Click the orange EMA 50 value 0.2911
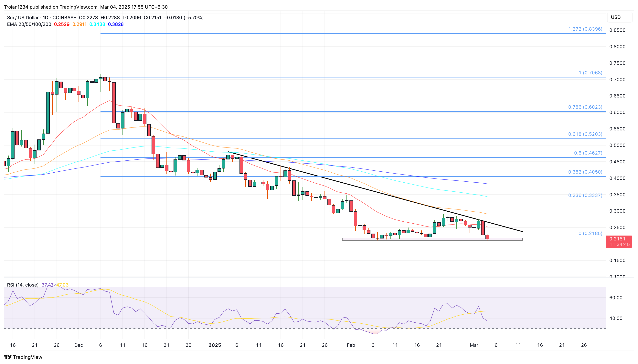This screenshot has height=364, width=638. click(x=79, y=24)
